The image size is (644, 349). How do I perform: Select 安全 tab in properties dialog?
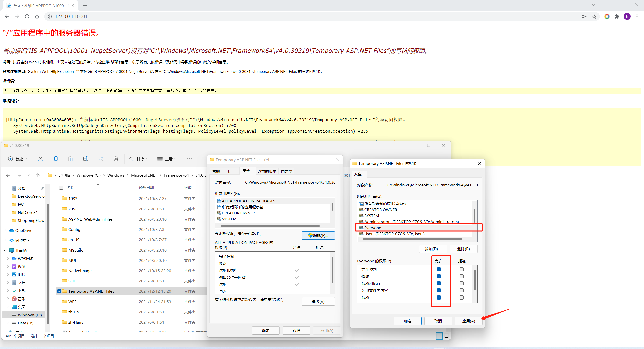click(x=246, y=171)
